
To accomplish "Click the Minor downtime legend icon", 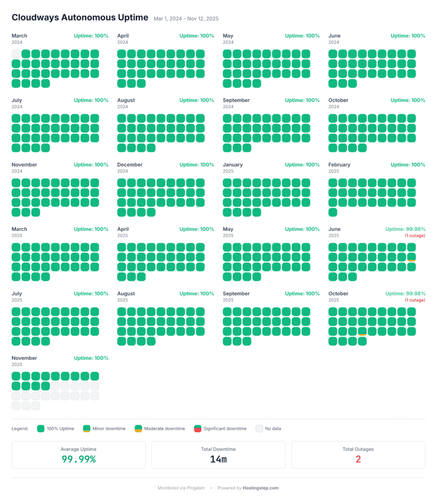I will [87, 429].
